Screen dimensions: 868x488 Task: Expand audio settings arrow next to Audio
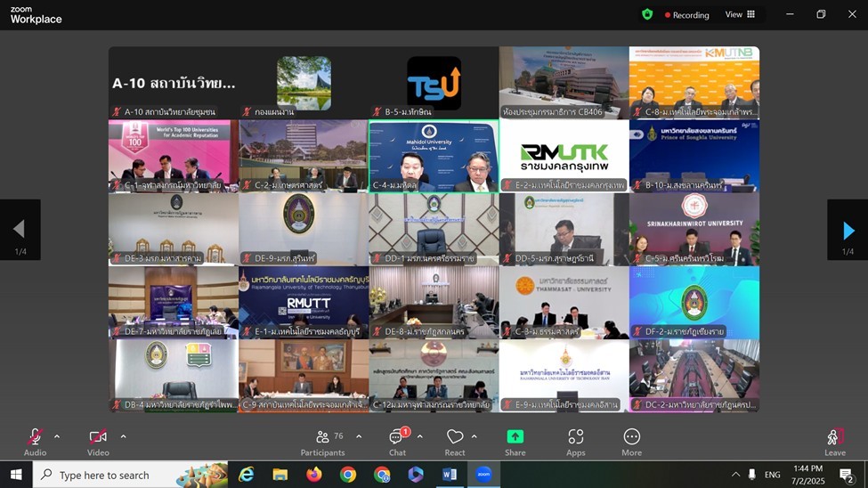coord(57,436)
